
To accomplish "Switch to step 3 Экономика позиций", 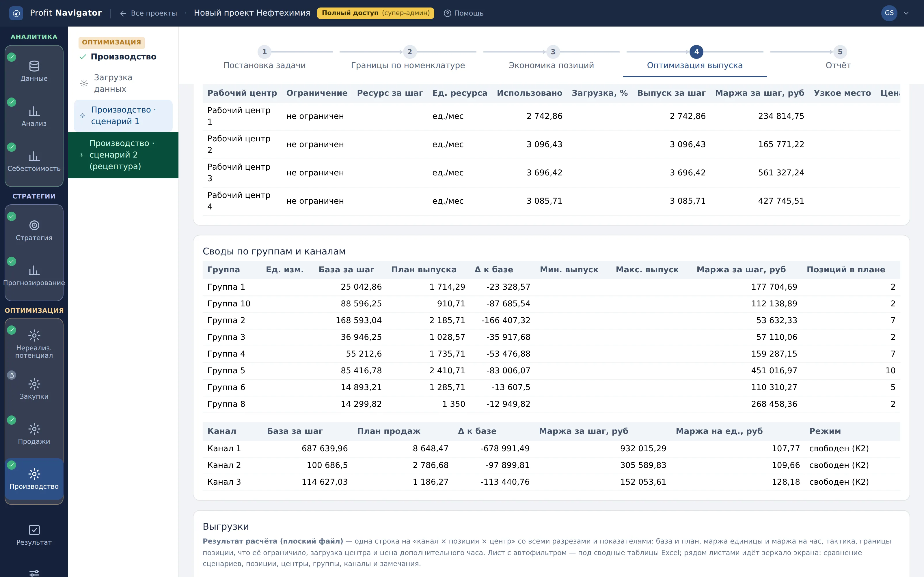I will click(x=551, y=58).
